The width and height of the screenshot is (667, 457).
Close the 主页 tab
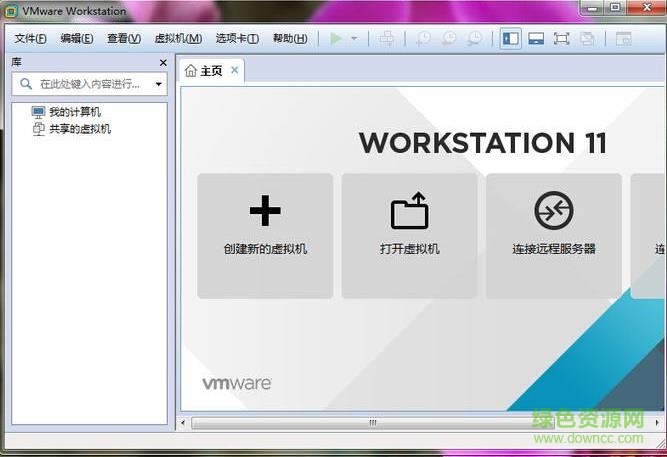[x=235, y=70]
